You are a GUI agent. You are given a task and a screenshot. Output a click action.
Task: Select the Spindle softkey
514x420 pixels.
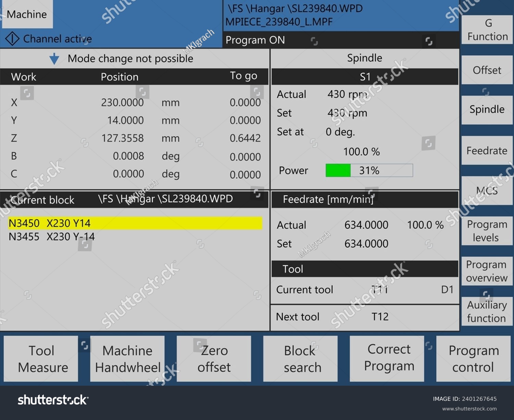487,110
